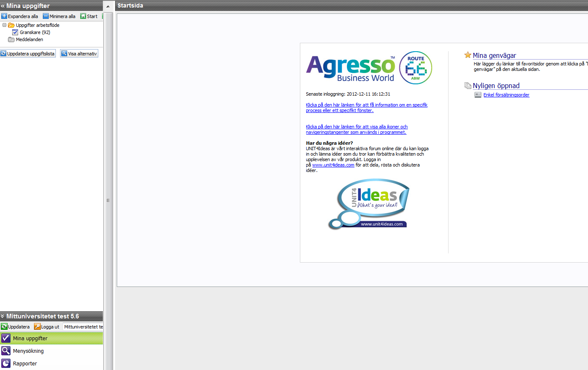Open Mittuniversitetet client selector field
This screenshot has height=370, width=588.
point(83,327)
